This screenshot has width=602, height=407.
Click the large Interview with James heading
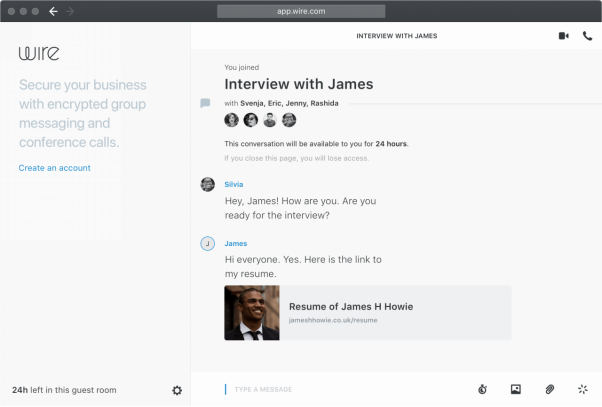pyautogui.click(x=299, y=84)
